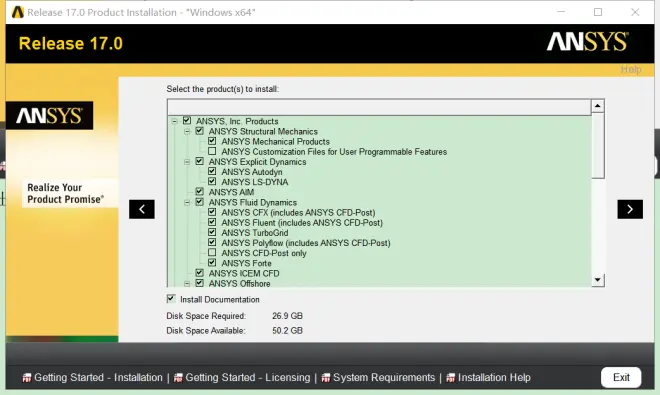Click the product list scrollbar thumb
The height and width of the screenshot is (395, 660).
pyautogui.click(x=598, y=145)
